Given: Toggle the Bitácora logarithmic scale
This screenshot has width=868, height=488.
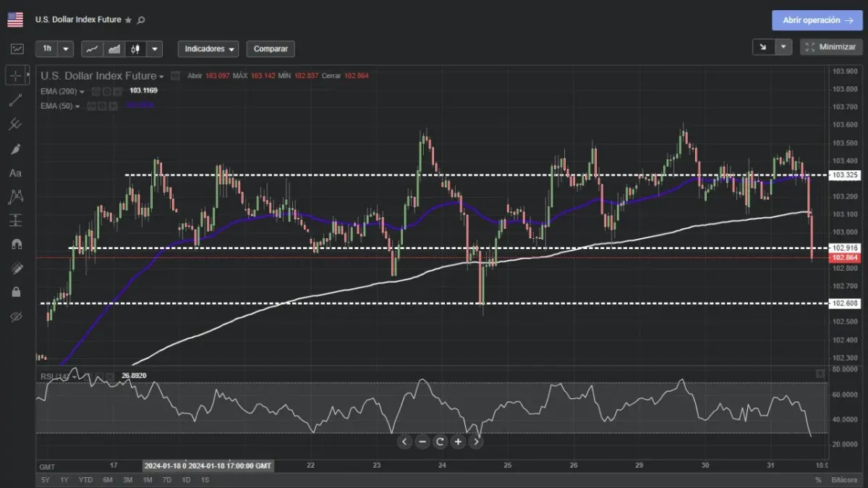Looking at the screenshot, I should coord(844,480).
